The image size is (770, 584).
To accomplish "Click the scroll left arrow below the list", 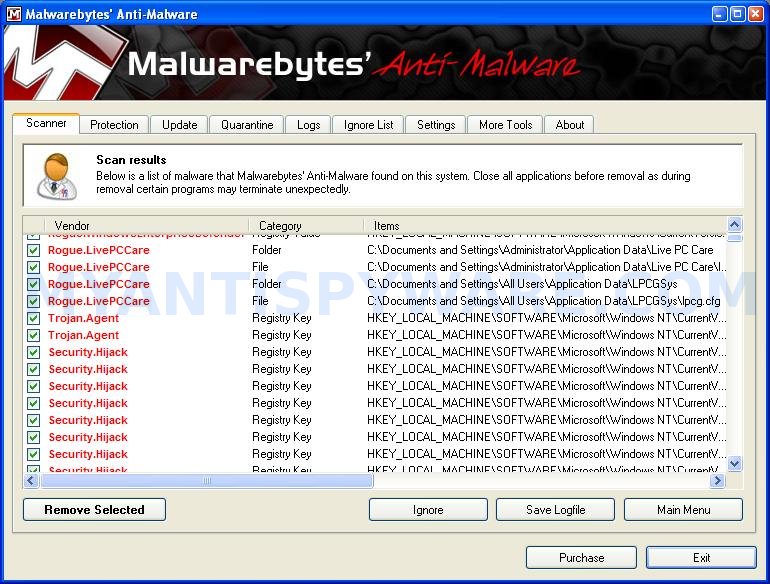I will pyautogui.click(x=31, y=480).
